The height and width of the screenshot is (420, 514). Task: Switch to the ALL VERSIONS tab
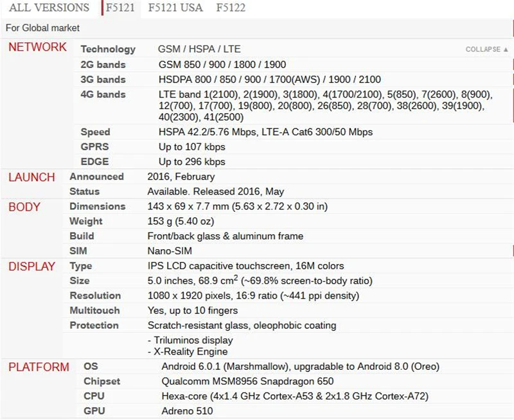click(x=49, y=7)
